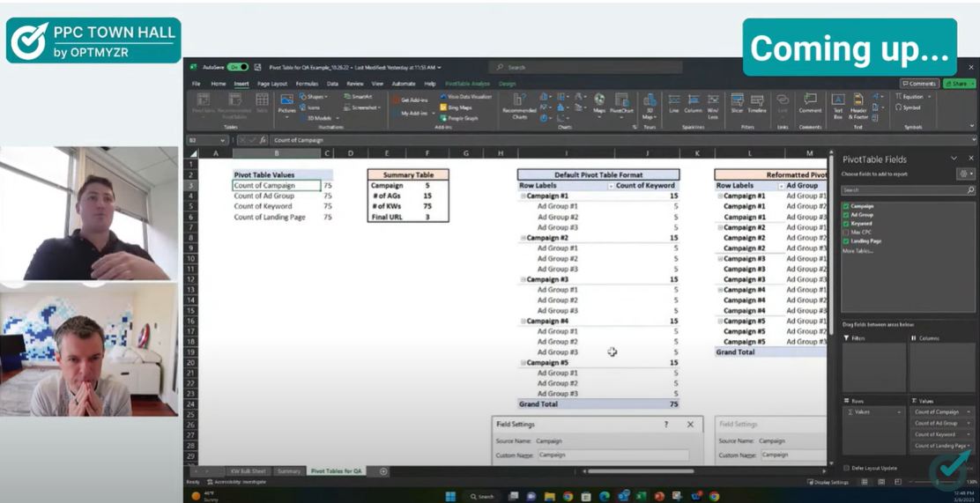Image resolution: width=980 pixels, height=503 pixels.
Task: Open Recommended Charts
Action: [x=519, y=107]
